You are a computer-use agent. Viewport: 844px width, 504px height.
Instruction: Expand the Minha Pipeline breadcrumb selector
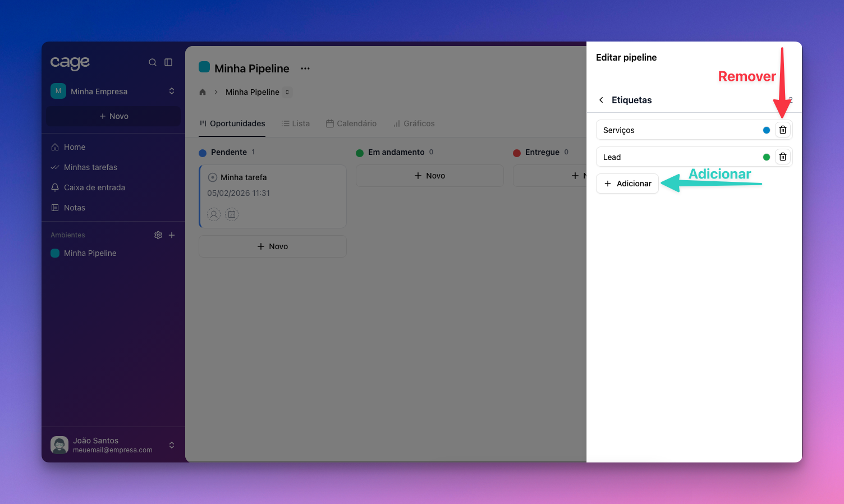pyautogui.click(x=287, y=92)
